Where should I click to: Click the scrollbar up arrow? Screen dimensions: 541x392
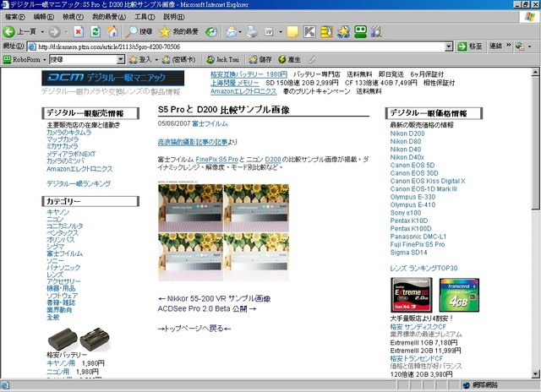(x=535, y=72)
